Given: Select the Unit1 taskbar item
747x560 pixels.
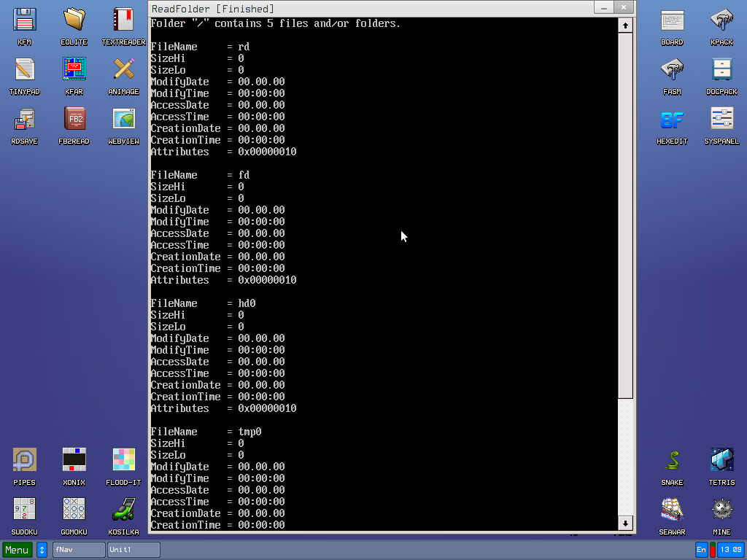Looking at the screenshot, I should tap(133, 550).
